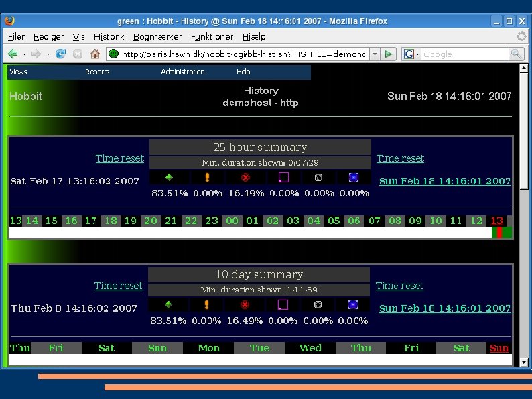Open the Hobbit Views menu
This screenshot has height=399, width=532.
(x=18, y=72)
